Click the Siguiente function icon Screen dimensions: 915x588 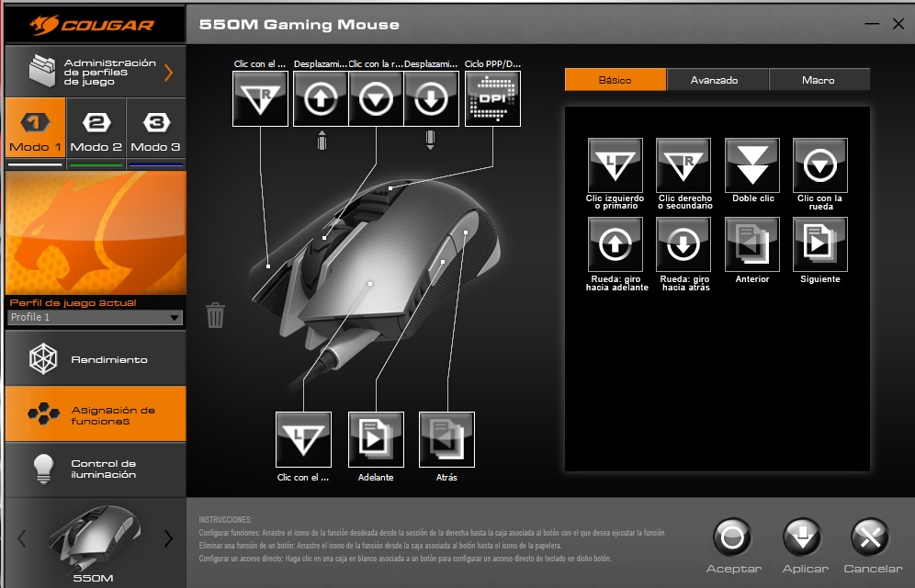[x=819, y=244]
